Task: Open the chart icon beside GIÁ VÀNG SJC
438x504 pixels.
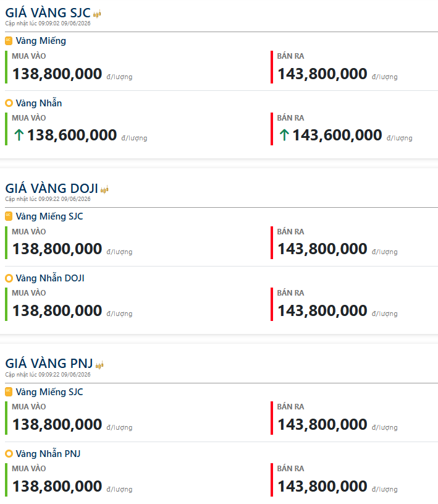Action: (97, 14)
